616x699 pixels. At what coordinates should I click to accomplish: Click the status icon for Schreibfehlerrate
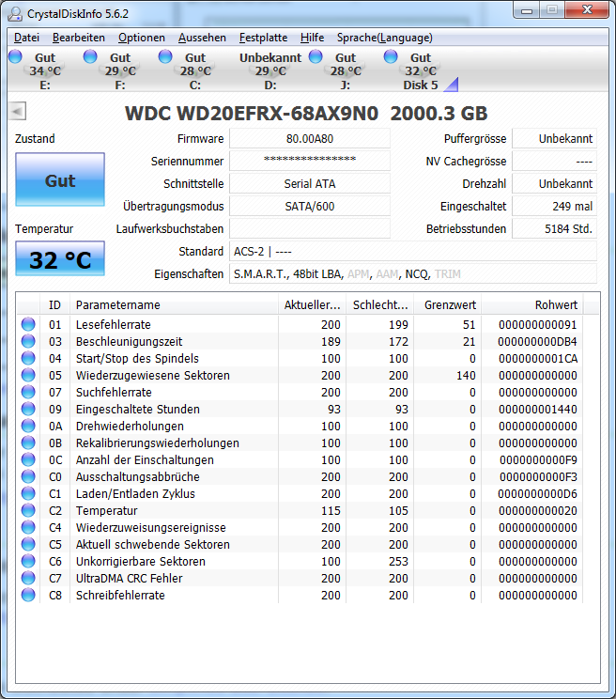tap(28, 595)
